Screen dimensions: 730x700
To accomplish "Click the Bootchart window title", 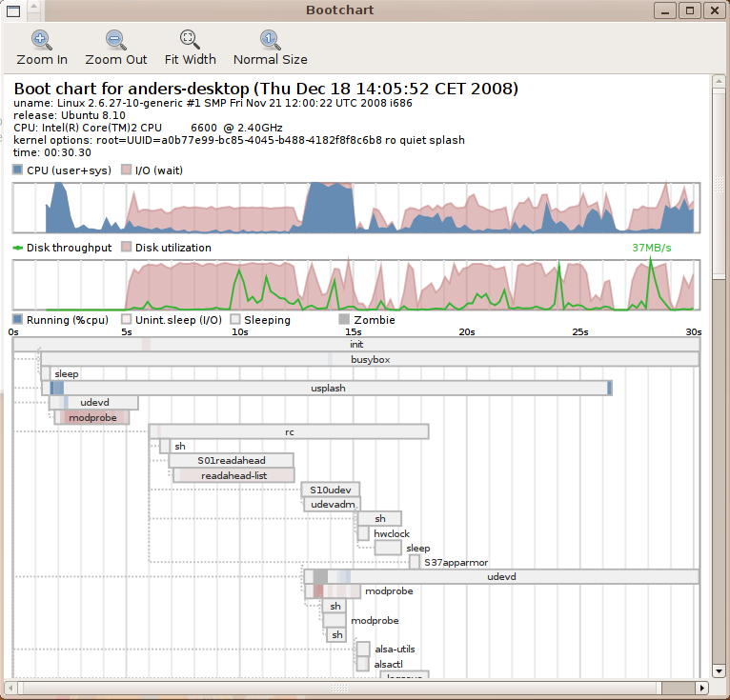I will point(340,10).
